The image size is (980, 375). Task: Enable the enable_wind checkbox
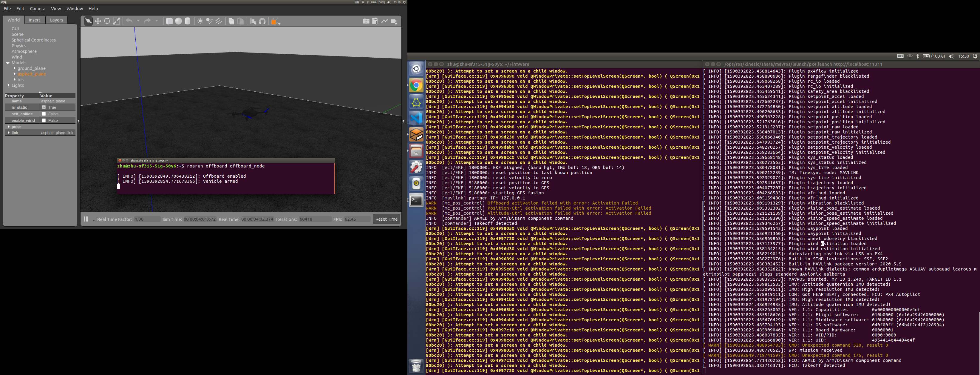[44, 120]
